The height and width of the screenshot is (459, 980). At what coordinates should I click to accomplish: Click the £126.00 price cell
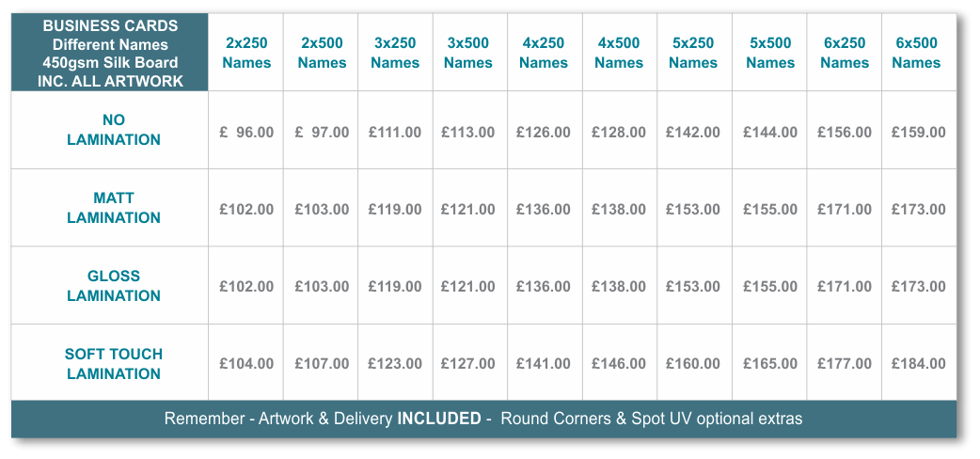[x=543, y=133]
